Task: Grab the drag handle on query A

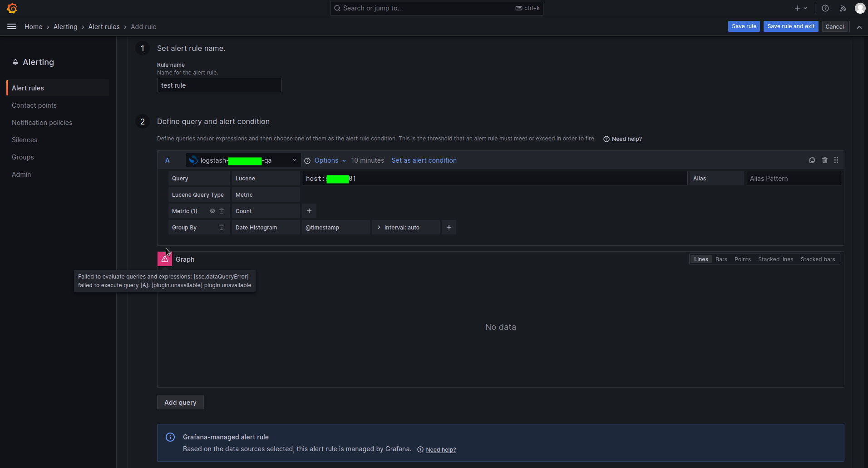Action: point(837,160)
